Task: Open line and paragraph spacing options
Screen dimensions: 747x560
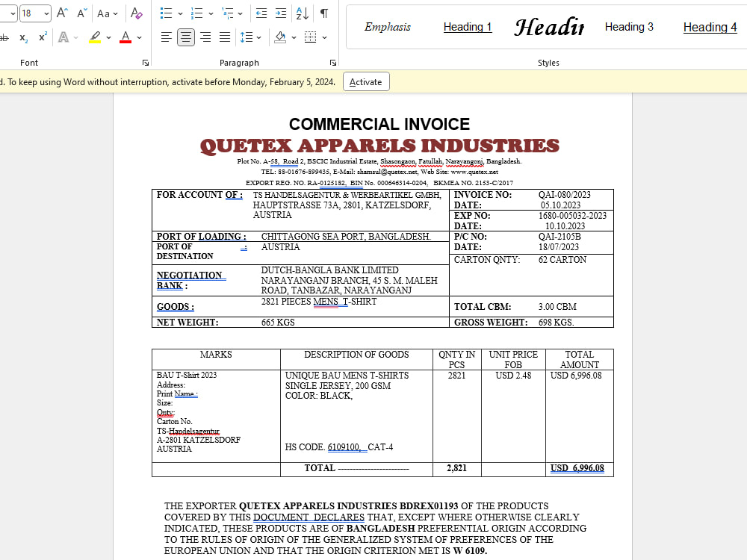Action: tap(250, 37)
